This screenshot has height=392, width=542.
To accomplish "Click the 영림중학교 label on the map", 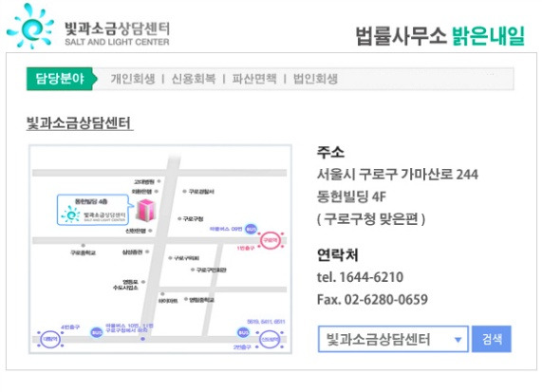I will click(x=202, y=300).
